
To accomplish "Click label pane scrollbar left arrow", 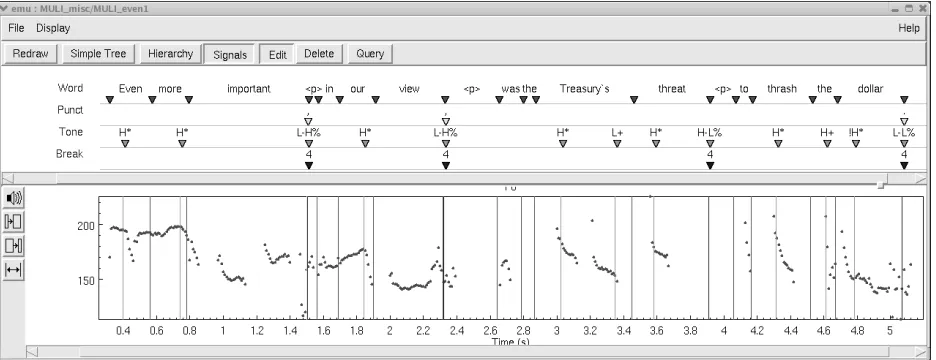I will point(7,179).
